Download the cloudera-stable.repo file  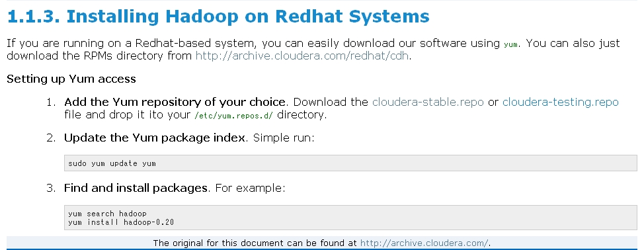[x=428, y=102]
